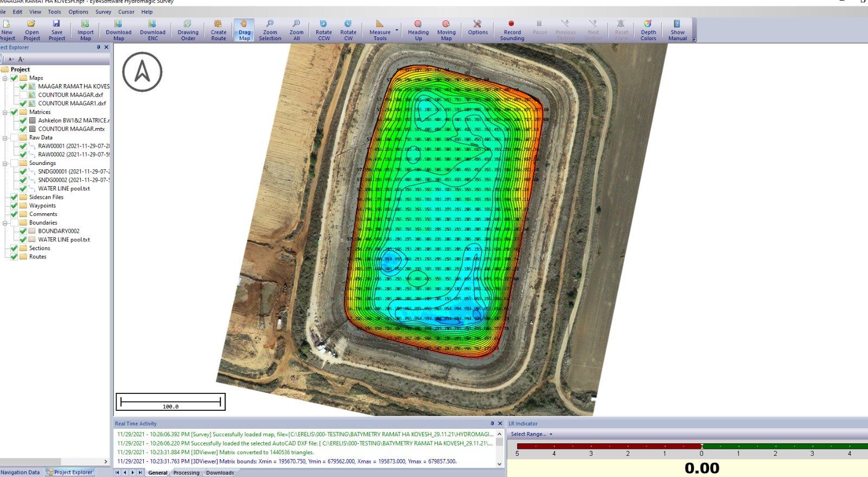Toggle the SNDG00002 sounding checkbox

tap(23, 180)
